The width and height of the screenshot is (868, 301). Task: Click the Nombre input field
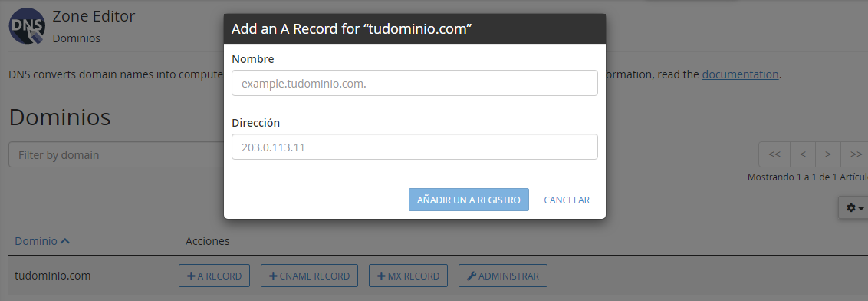(415, 83)
